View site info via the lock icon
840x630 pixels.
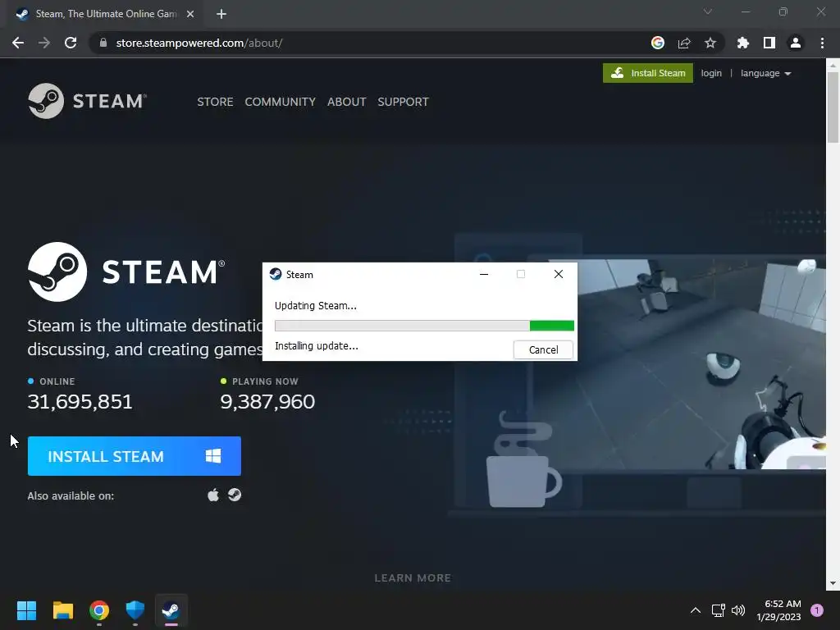point(103,43)
